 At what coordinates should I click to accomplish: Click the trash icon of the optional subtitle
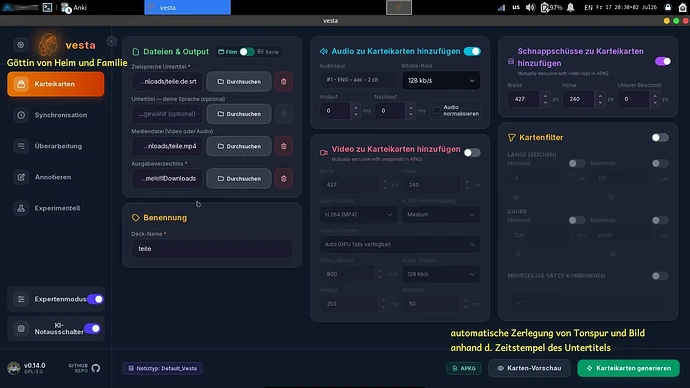coord(284,114)
